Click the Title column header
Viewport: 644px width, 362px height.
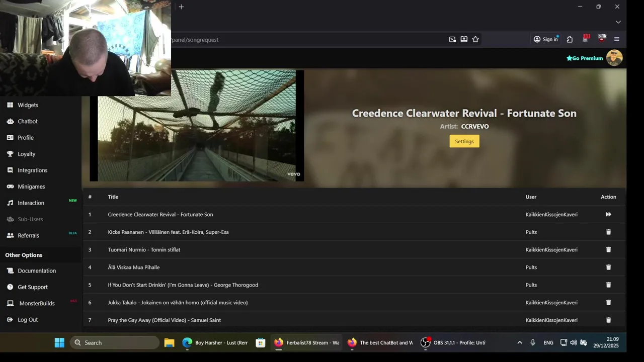[113, 197]
